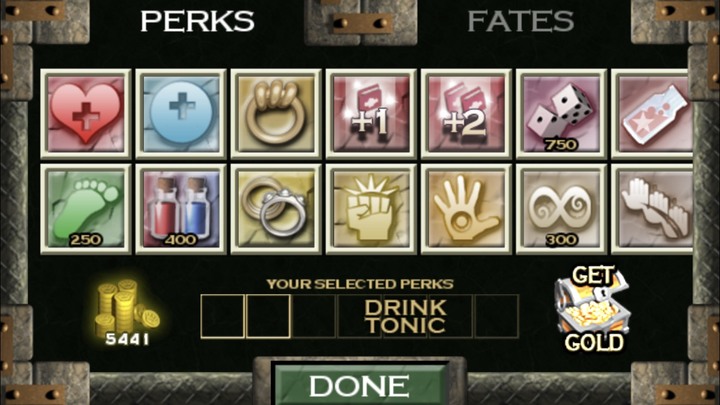Select the glowing raised fist perk

371,209
